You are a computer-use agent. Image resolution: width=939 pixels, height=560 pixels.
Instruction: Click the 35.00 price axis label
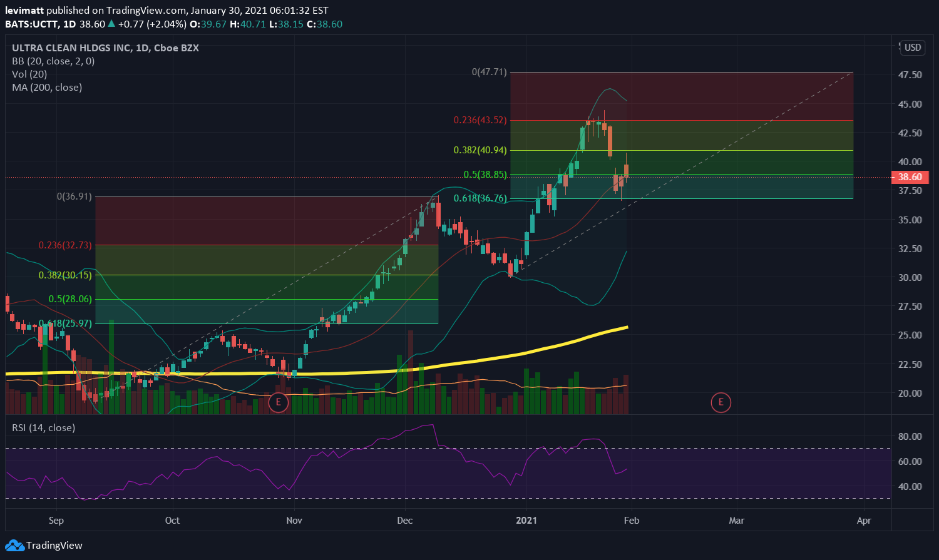(x=910, y=220)
